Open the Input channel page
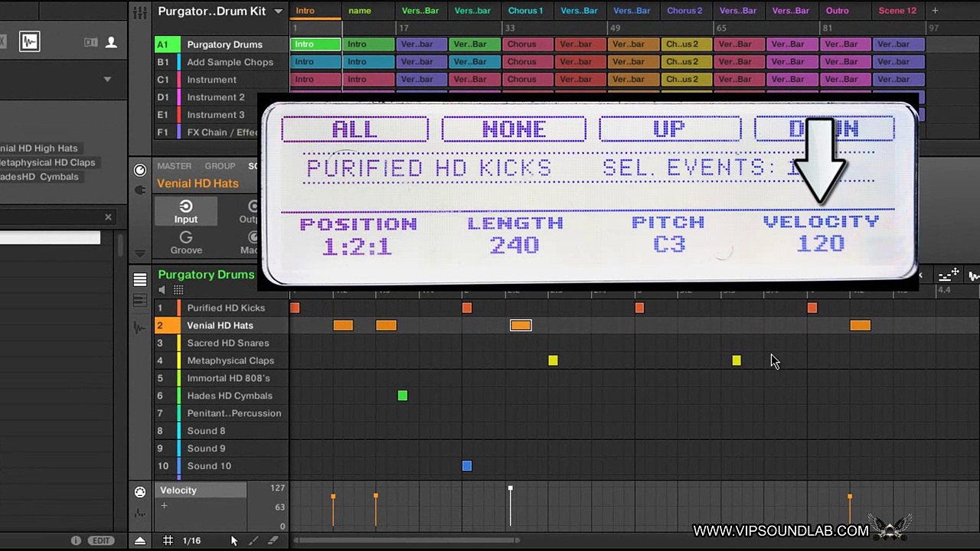This screenshot has height=551, width=980. (186, 211)
